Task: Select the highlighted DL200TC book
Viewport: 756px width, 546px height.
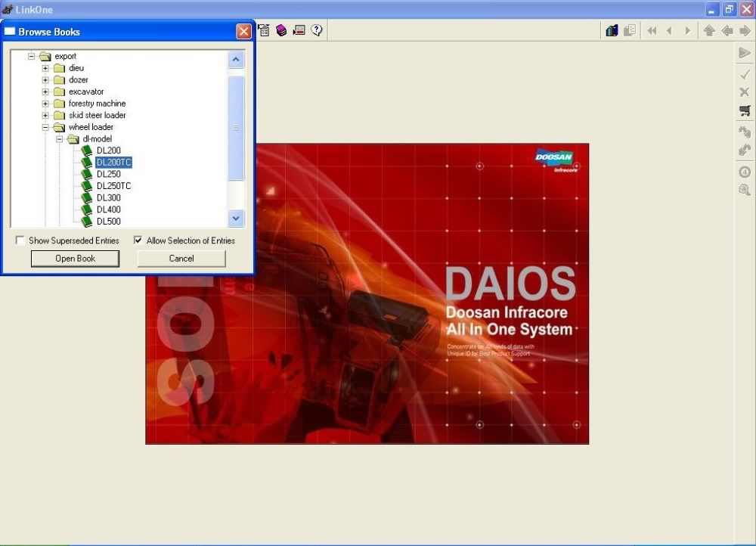Action: click(114, 163)
